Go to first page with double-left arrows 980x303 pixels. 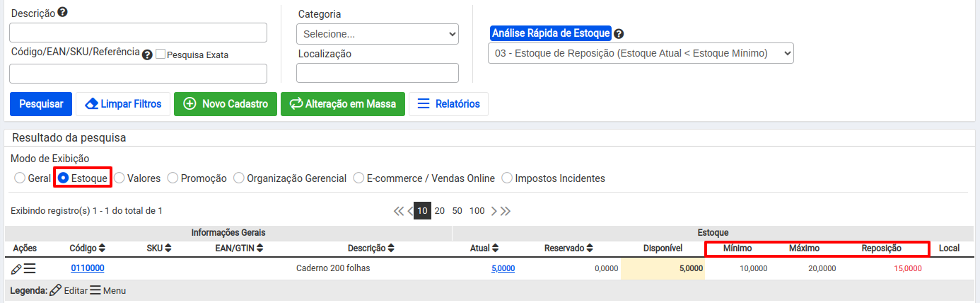coord(399,211)
